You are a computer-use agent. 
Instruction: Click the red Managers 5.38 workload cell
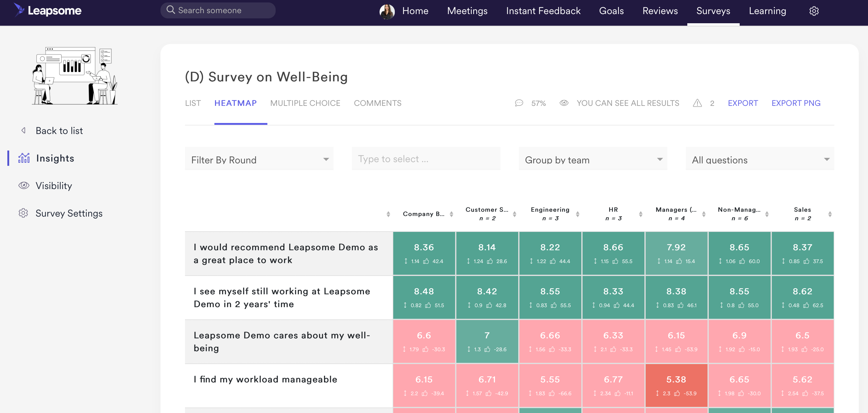point(676,385)
